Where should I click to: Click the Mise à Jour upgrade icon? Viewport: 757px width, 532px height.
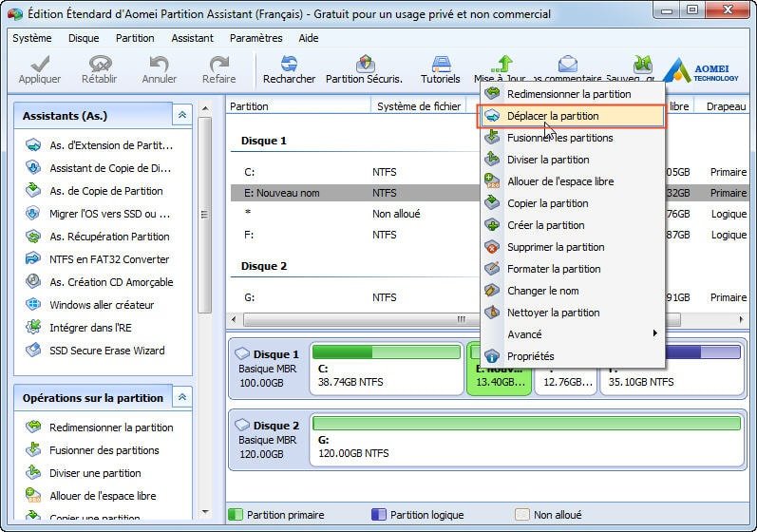click(502, 64)
